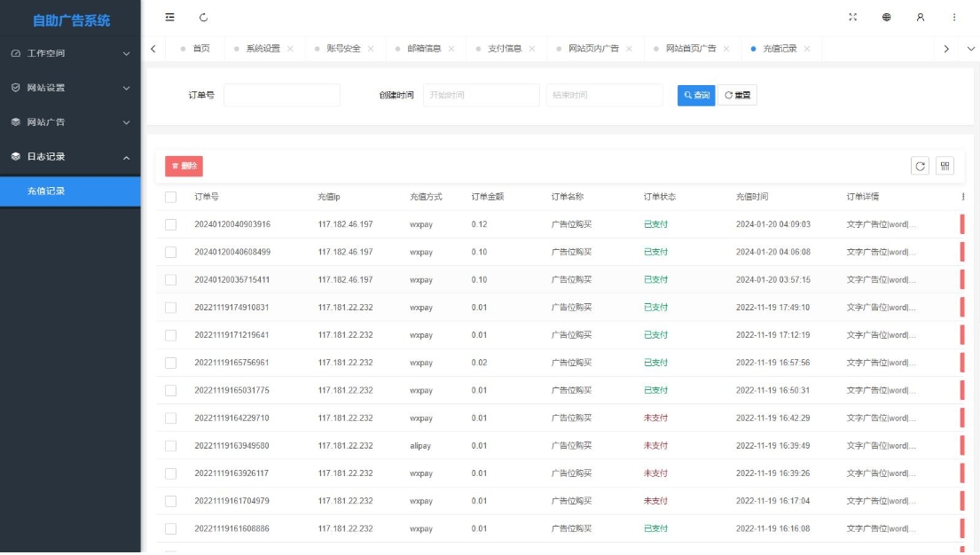Click order number 20221119163926117
Viewport: 980px width, 555px height.
[231, 473]
